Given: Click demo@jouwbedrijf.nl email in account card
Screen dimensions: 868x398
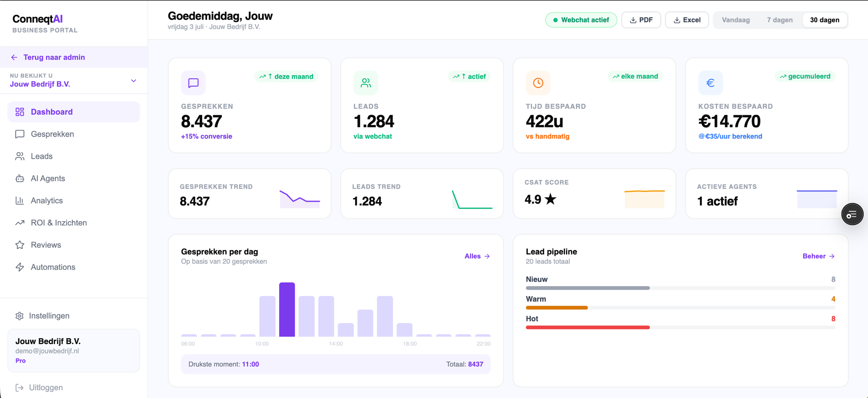Looking at the screenshot, I should coord(47,351).
